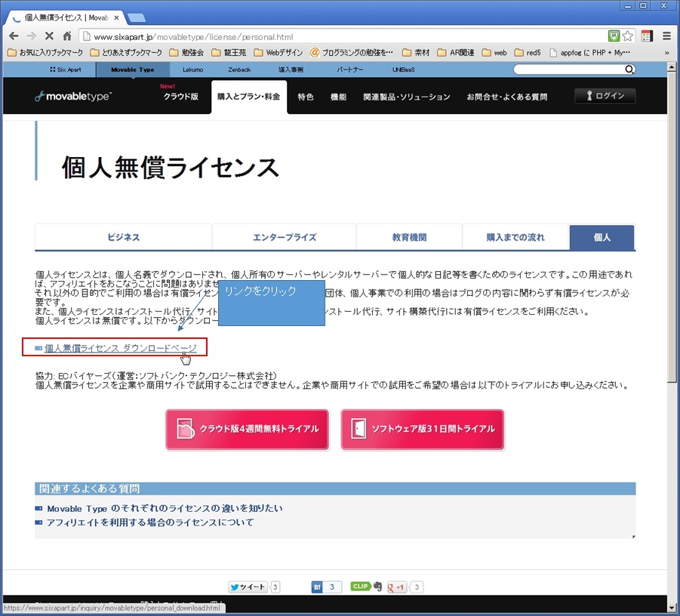Click the page scrollbar up arrow
Screen dimensions: 680x616
pyautogui.click(x=672, y=67)
